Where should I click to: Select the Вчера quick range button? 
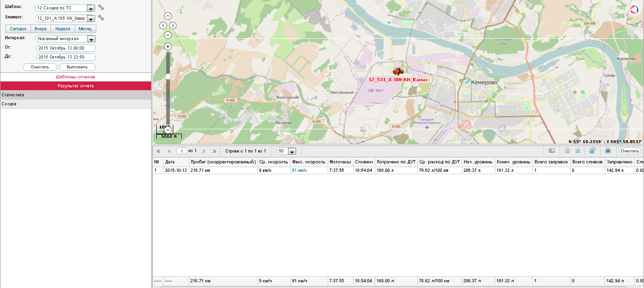point(41,29)
